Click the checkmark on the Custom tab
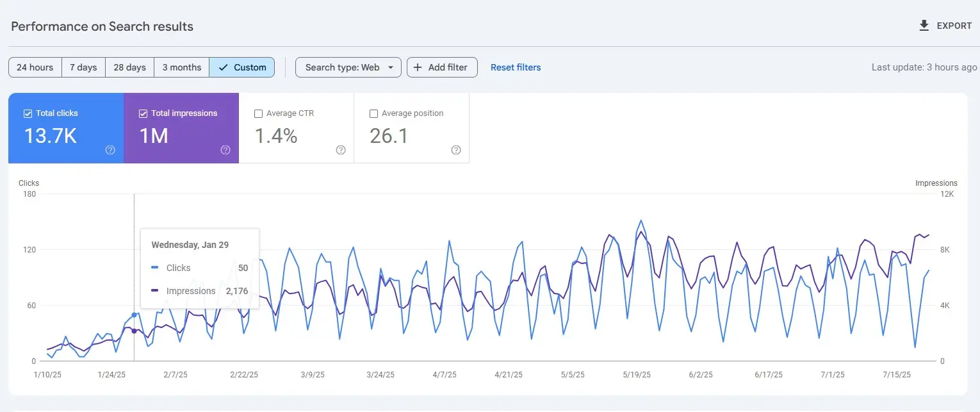Screen dimensions: 980x412 pyautogui.click(x=223, y=67)
